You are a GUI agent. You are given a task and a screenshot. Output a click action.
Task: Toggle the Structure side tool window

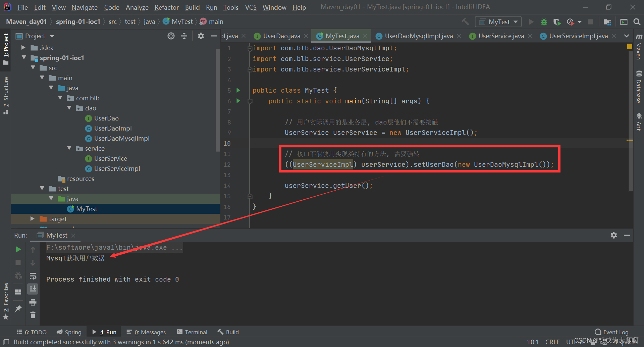(6, 96)
